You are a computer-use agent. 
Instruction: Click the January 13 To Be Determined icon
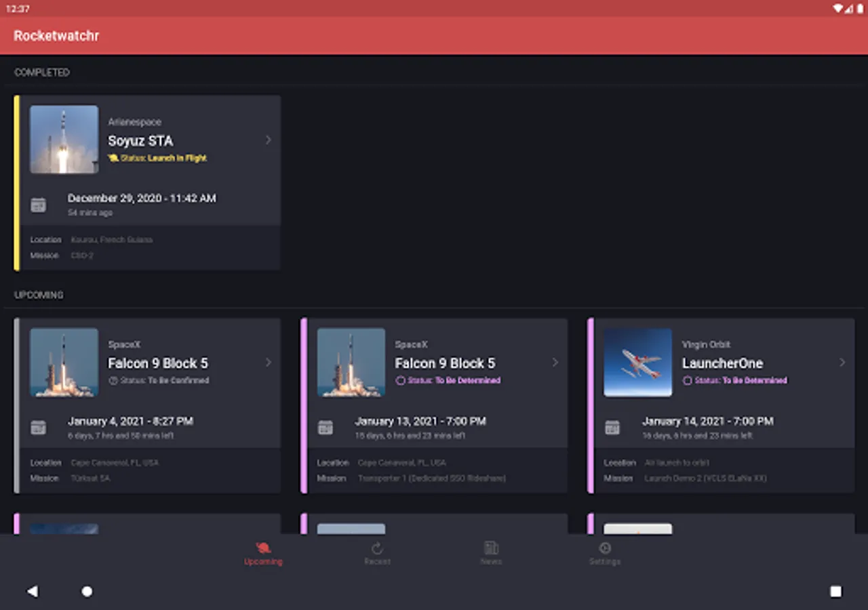tap(400, 380)
